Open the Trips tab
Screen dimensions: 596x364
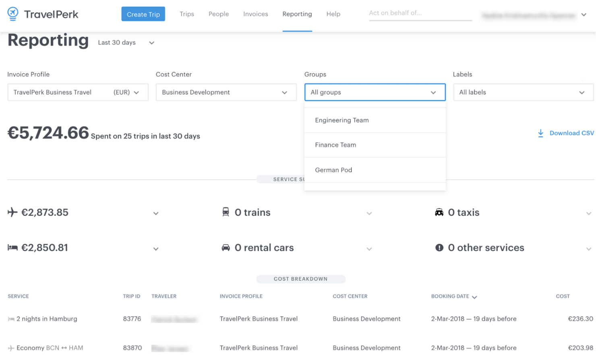[187, 14]
